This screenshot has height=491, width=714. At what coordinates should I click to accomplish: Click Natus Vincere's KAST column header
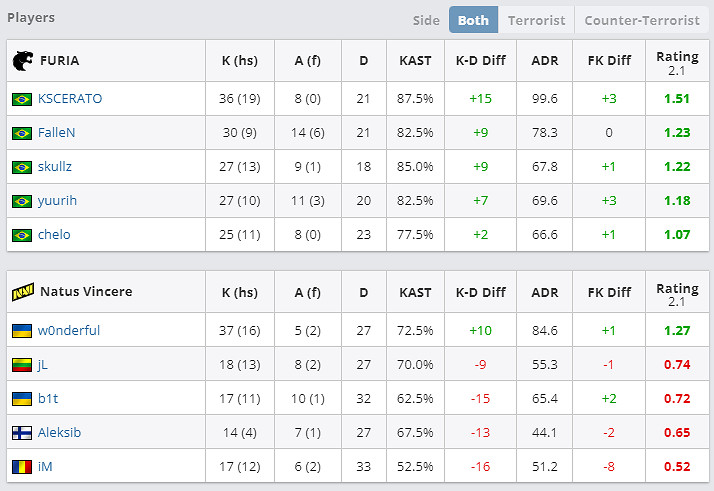415,292
